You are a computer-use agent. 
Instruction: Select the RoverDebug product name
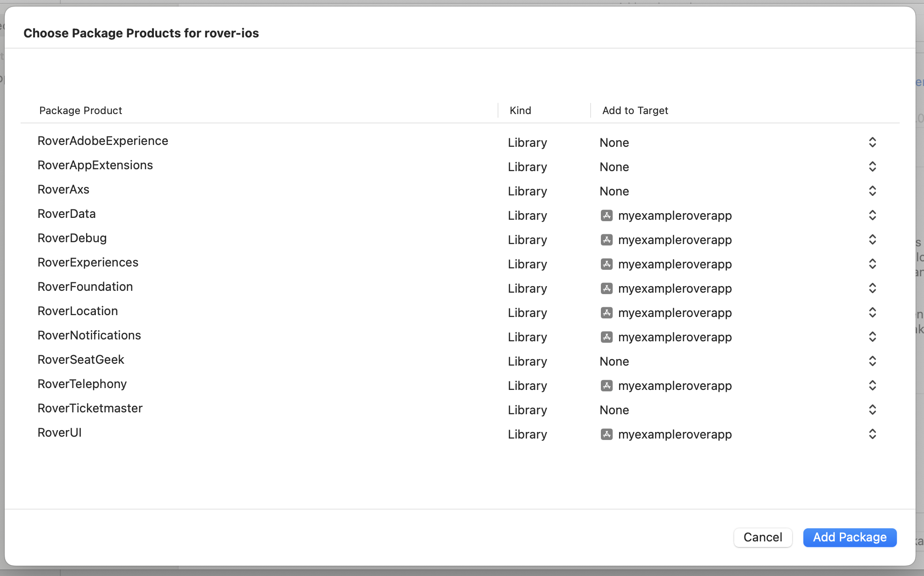pyautogui.click(x=72, y=238)
